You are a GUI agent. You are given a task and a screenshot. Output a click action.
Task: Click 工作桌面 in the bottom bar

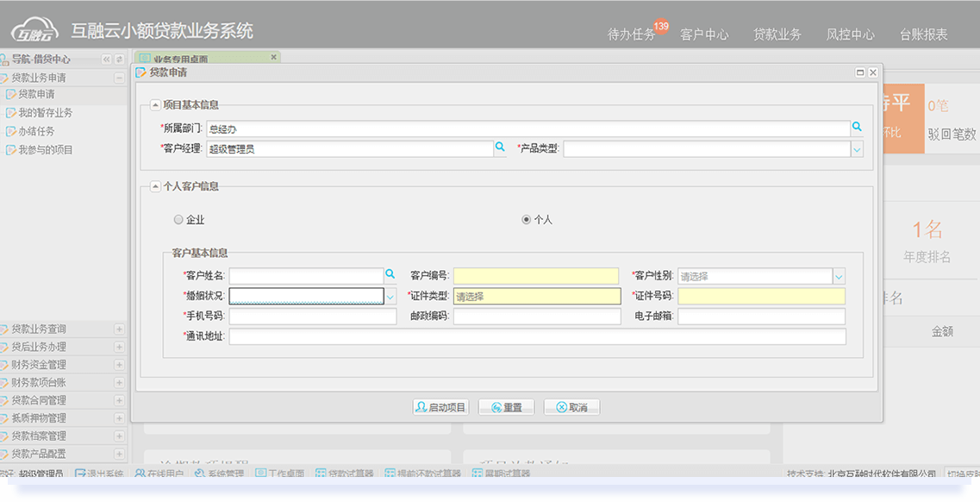point(279,474)
